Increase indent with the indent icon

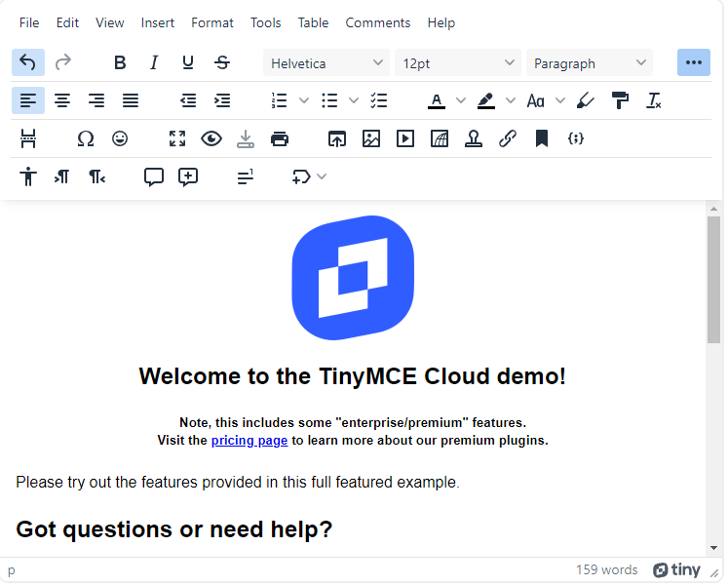[x=222, y=100]
